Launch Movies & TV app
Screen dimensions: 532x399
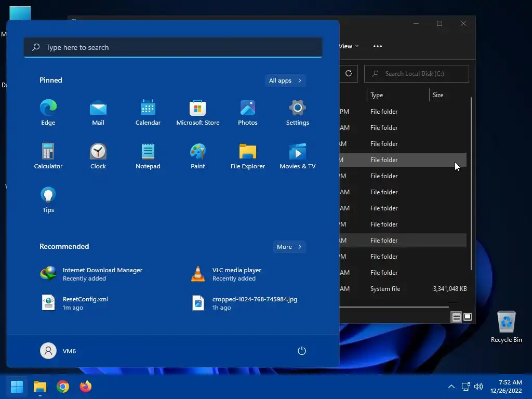(x=298, y=156)
